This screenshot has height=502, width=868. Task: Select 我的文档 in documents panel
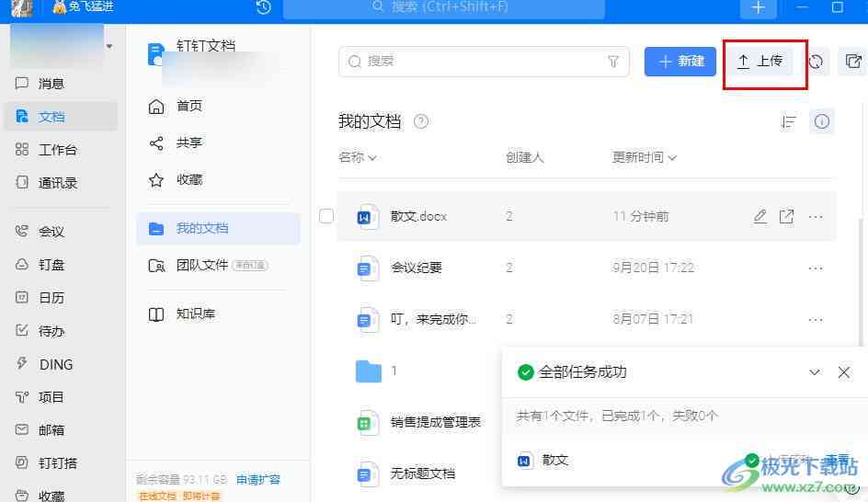[218, 228]
